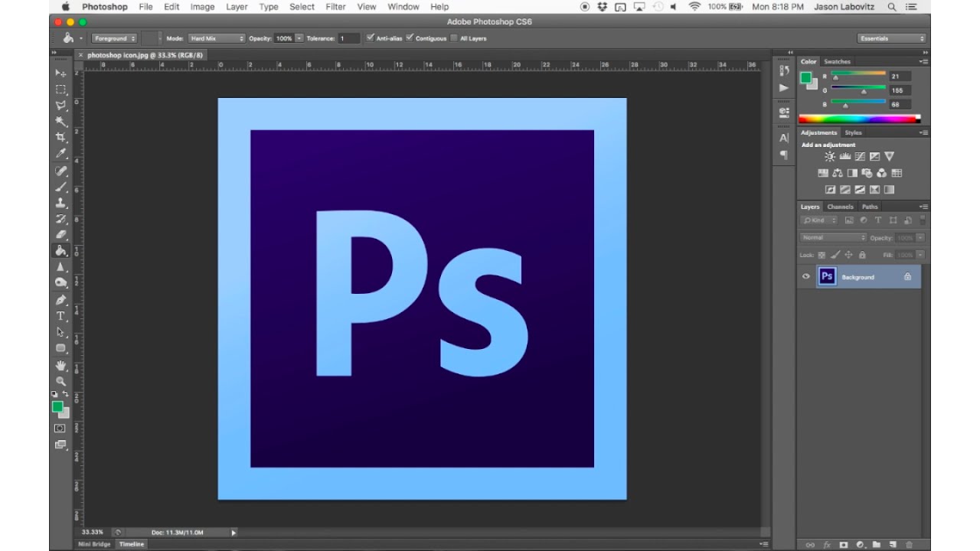This screenshot has height=551, width=980.
Task: Select the Horizontal Type tool
Action: (x=60, y=316)
